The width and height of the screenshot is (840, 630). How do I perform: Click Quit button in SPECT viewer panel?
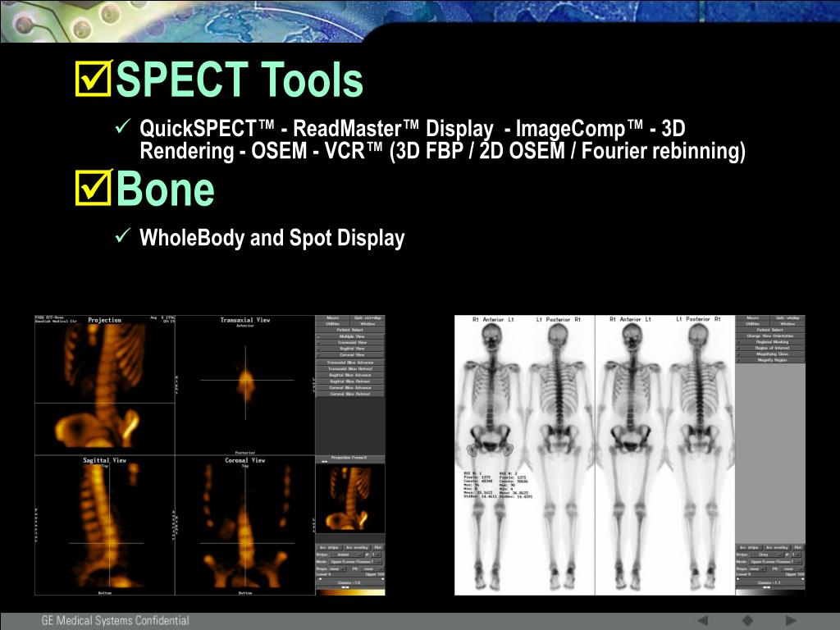tap(367, 317)
